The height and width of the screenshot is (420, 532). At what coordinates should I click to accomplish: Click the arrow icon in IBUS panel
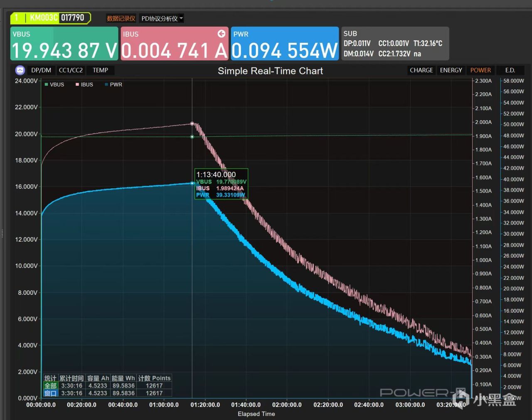pos(222,34)
